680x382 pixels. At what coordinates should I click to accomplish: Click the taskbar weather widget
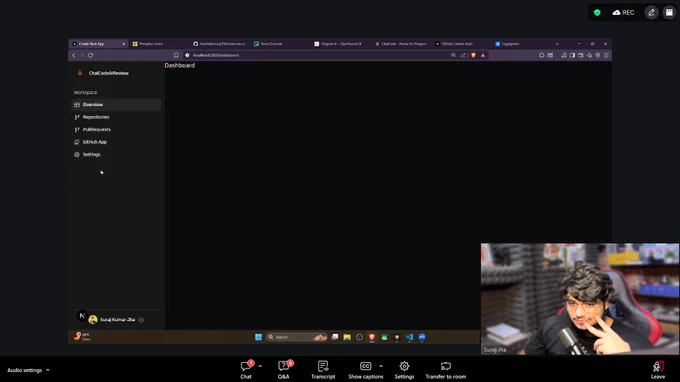tap(82, 336)
